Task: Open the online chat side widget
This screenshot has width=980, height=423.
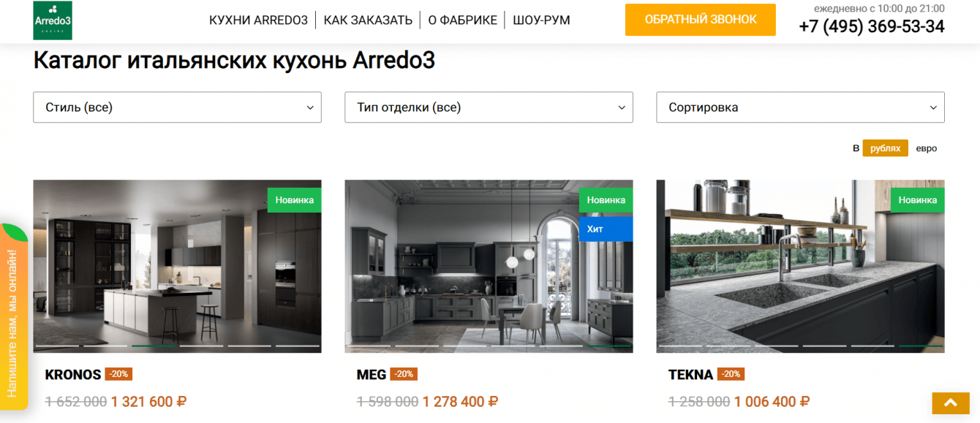Action: point(14,317)
